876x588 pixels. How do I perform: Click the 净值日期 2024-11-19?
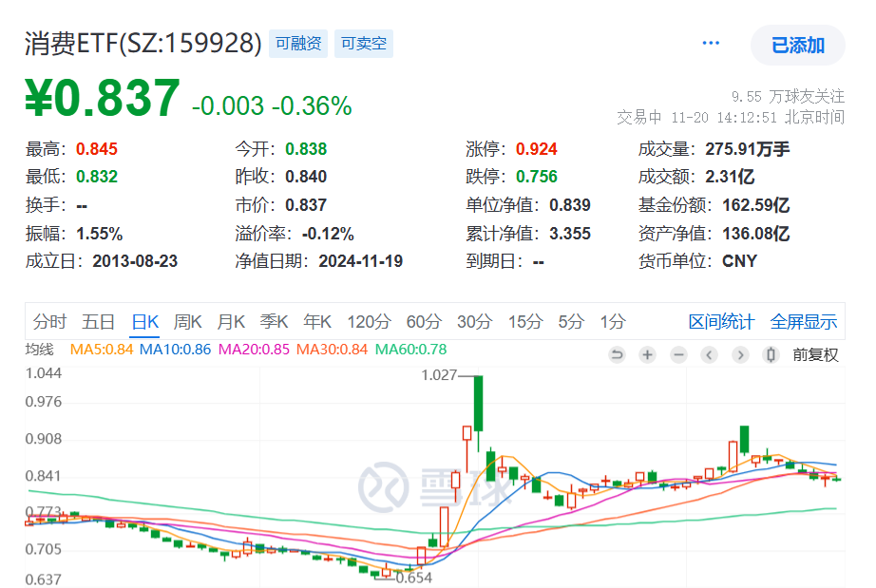pyautogui.click(x=361, y=261)
